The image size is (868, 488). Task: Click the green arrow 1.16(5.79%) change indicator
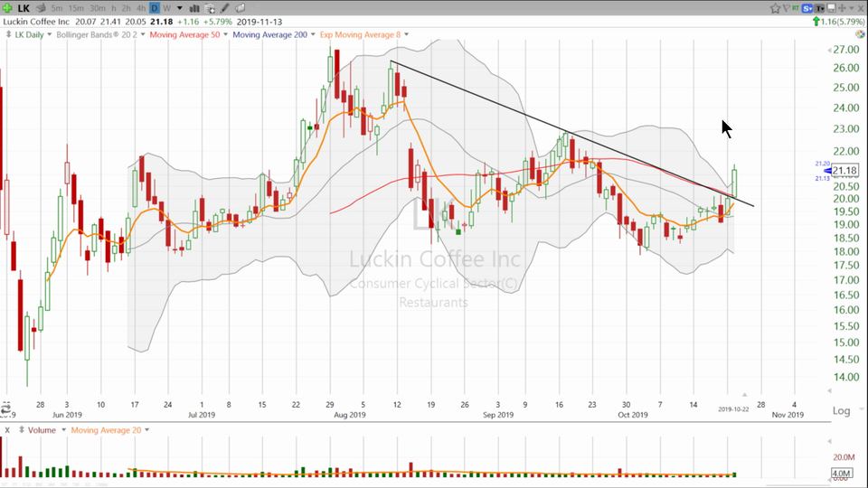[837, 22]
